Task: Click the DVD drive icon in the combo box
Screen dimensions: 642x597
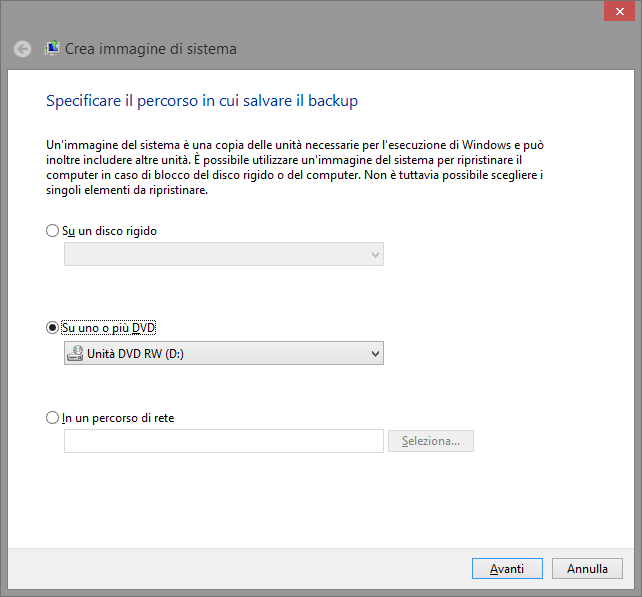Action: (x=75, y=353)
